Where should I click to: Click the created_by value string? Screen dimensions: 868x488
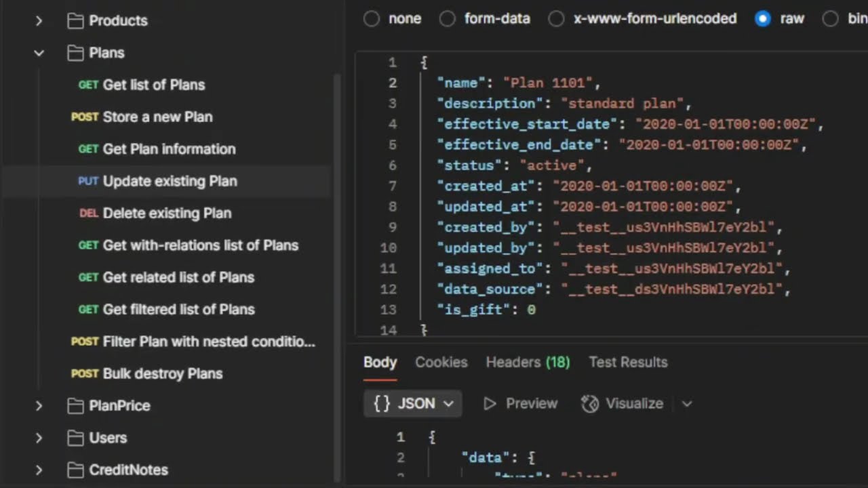click(663, 228)
